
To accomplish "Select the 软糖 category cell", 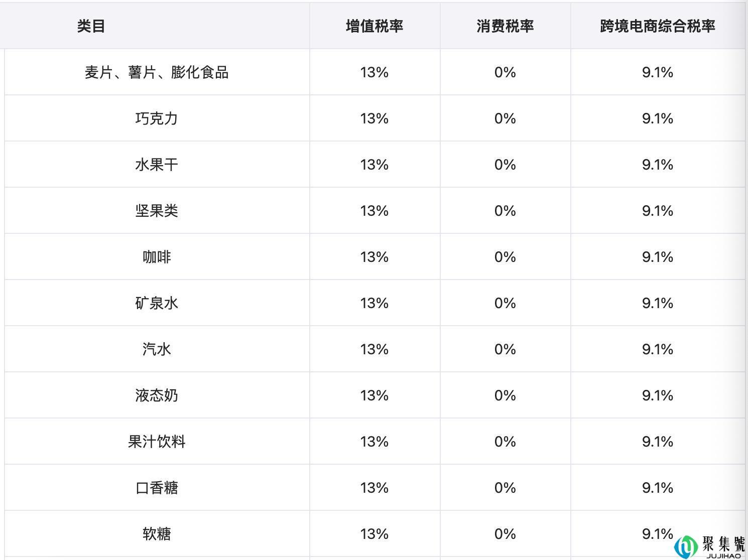I will pyautogui.click(x=157, y=534).
